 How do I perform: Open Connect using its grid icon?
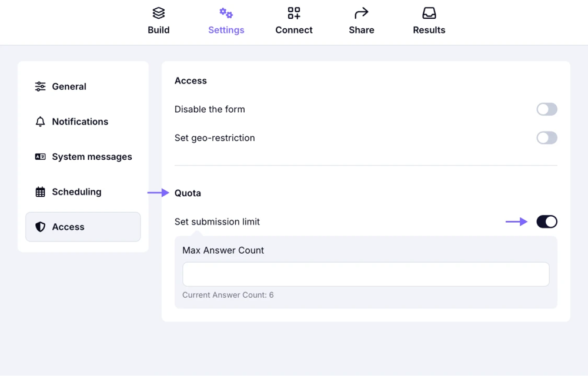click(x=294, y=13)
